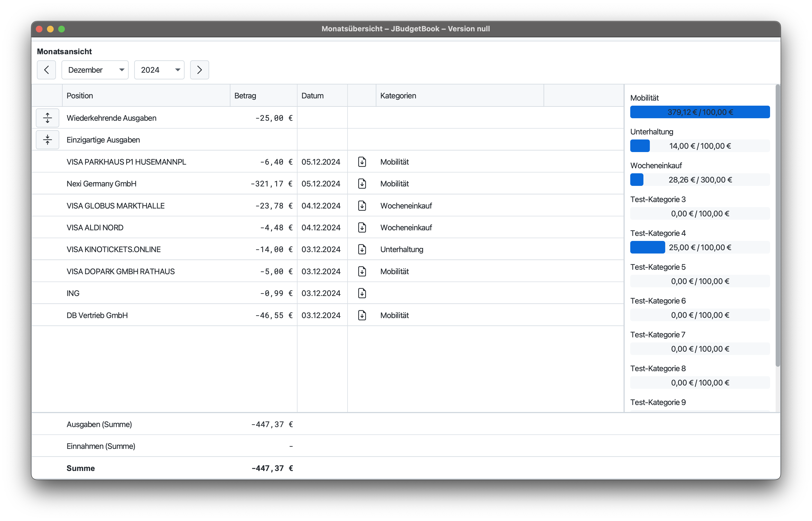Click import icon on VISA DOPARK row

(x=362, y=271)
